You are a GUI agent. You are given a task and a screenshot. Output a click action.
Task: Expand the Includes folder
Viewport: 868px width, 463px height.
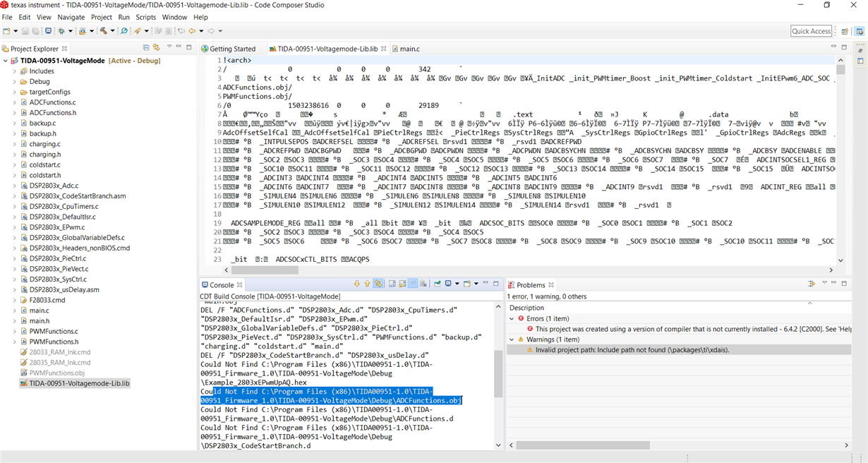15,71
